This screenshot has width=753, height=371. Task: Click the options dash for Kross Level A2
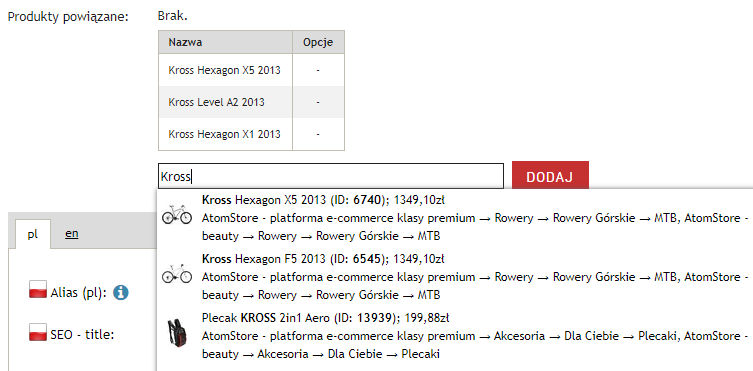318,102
